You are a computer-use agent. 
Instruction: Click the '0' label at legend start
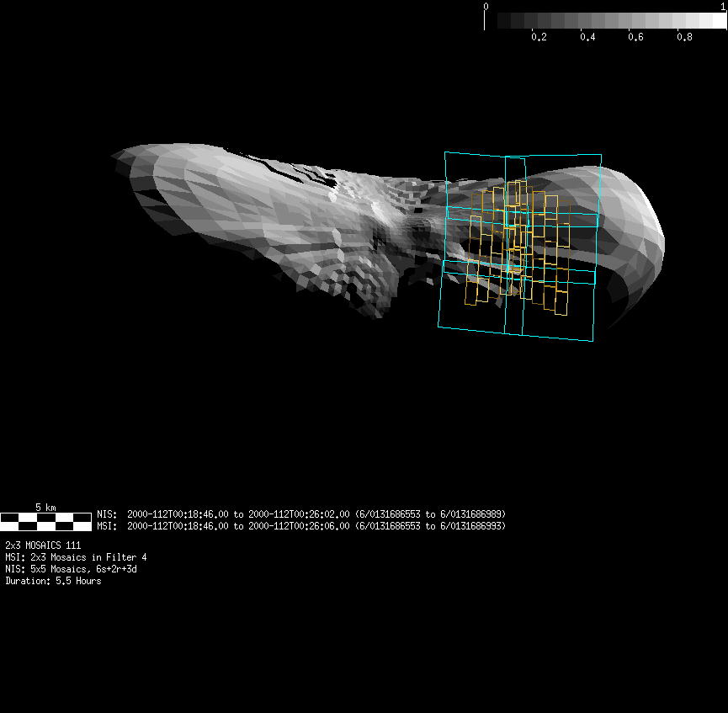click(486, 7)
